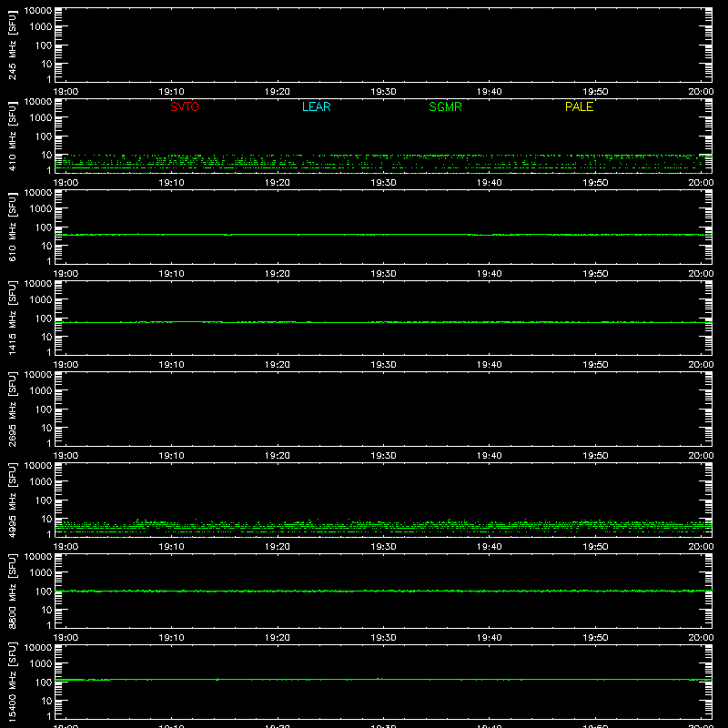Select the 8800 MHz [SFU] axis label
The width and height of the screenshot is (728, 728).
13,591
